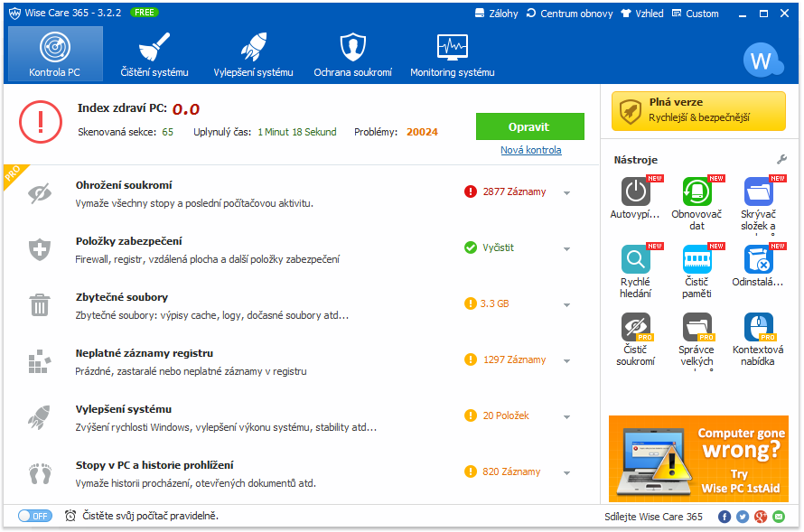This screenshot has height=532, width=804.
Task: Click the red exclamation health warning icon
Action: (41, 122)
